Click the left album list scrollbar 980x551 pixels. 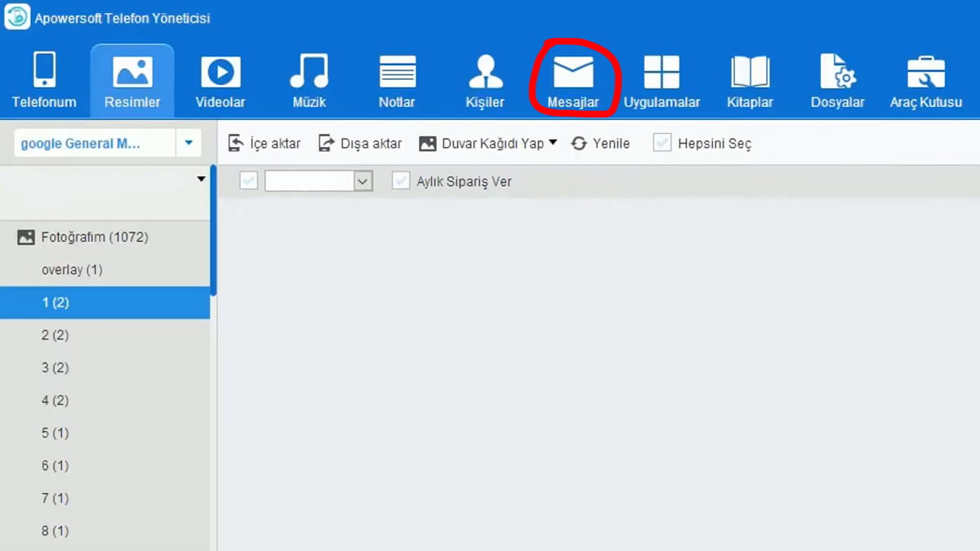213,230
